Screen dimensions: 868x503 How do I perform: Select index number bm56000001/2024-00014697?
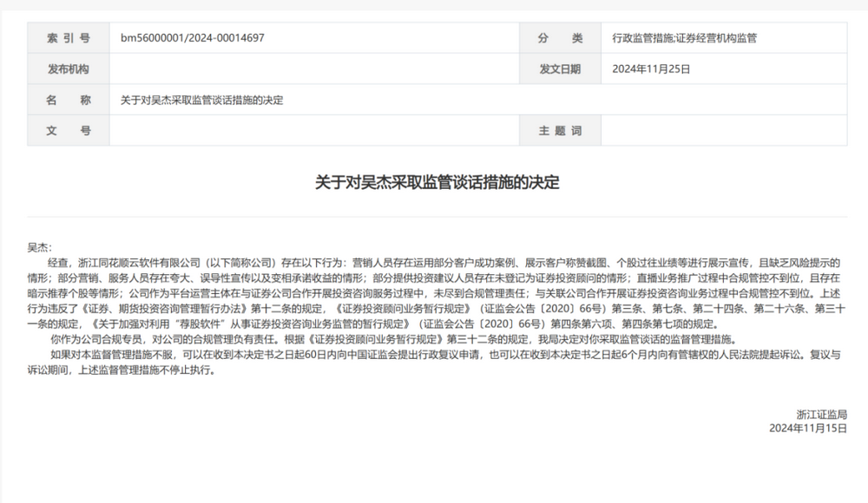click(x=192, y=38)
